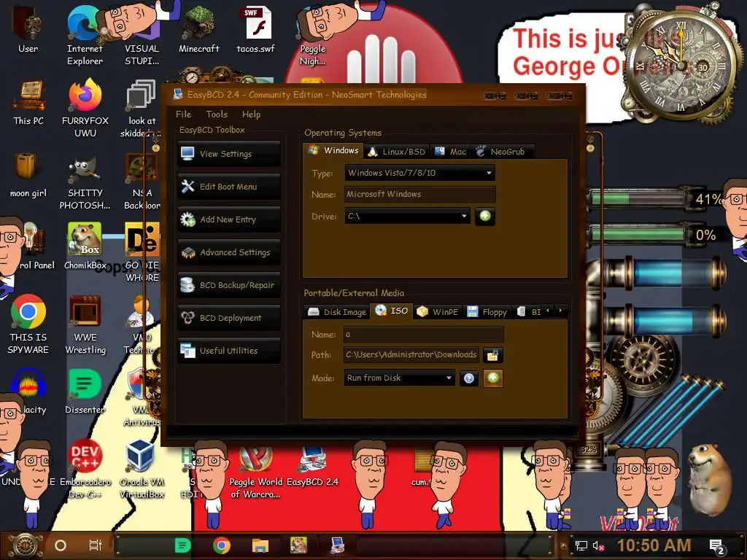This screenshot has height=560, width=747.
Task: Click the Cortana circle in taskbar
Action: 61,545
